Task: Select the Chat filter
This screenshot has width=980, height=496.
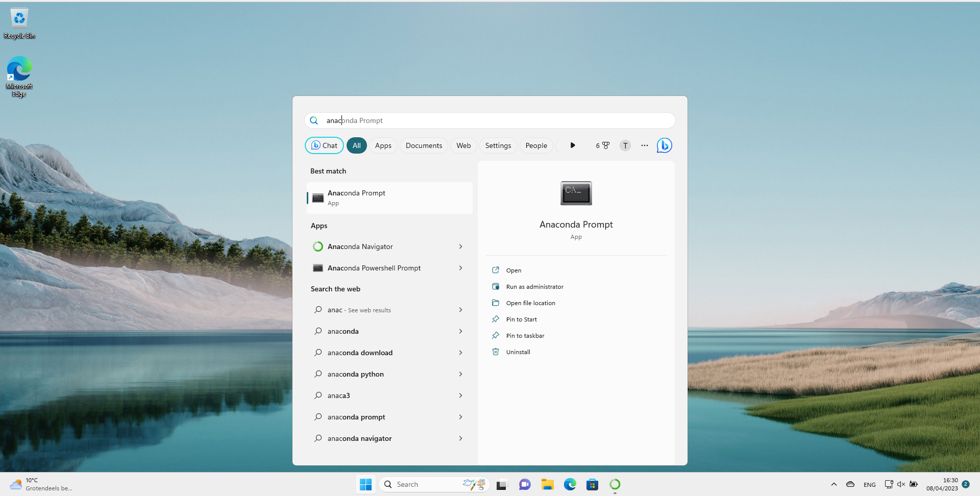Action: (x=324, y=145)
